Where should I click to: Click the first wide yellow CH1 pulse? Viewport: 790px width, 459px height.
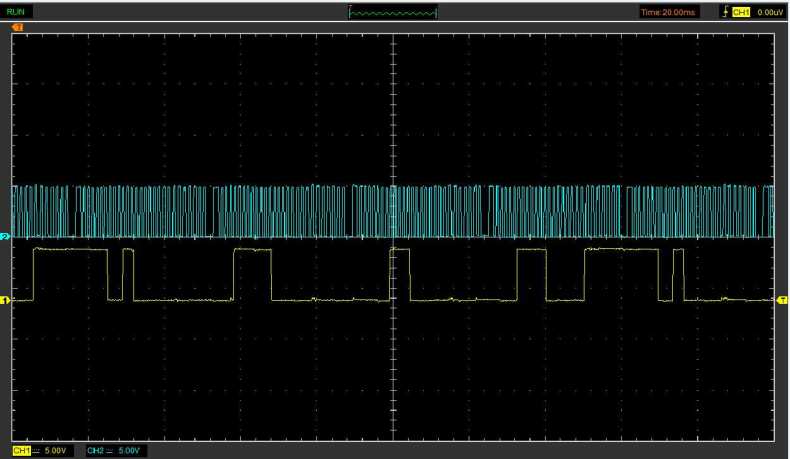[70, 249]
